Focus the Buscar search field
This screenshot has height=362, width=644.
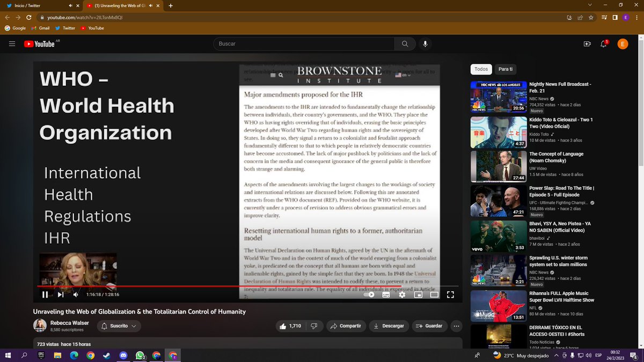pos(304,44)
